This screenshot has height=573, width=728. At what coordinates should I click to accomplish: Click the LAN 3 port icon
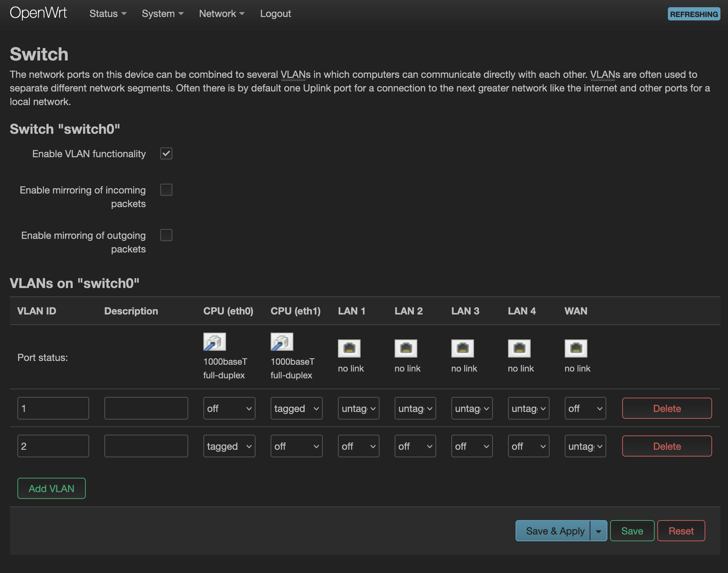pyautogui.click(x=463, y=348)
